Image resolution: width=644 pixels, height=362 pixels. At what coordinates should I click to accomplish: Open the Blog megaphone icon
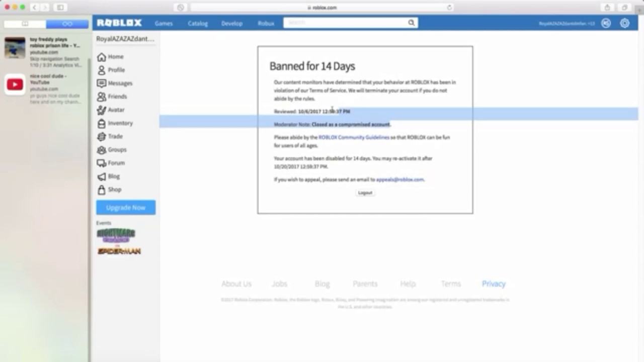click(102, 176)
